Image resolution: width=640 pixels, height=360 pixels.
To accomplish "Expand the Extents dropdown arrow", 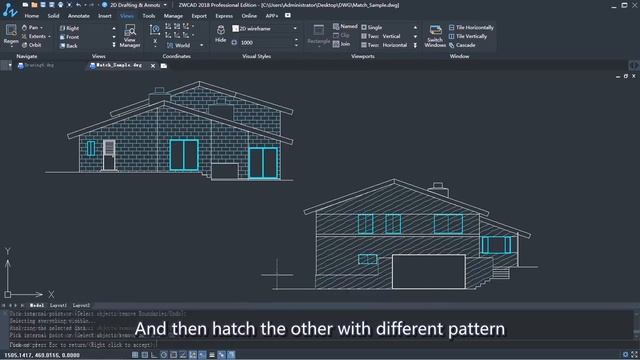I will point(49,36).
